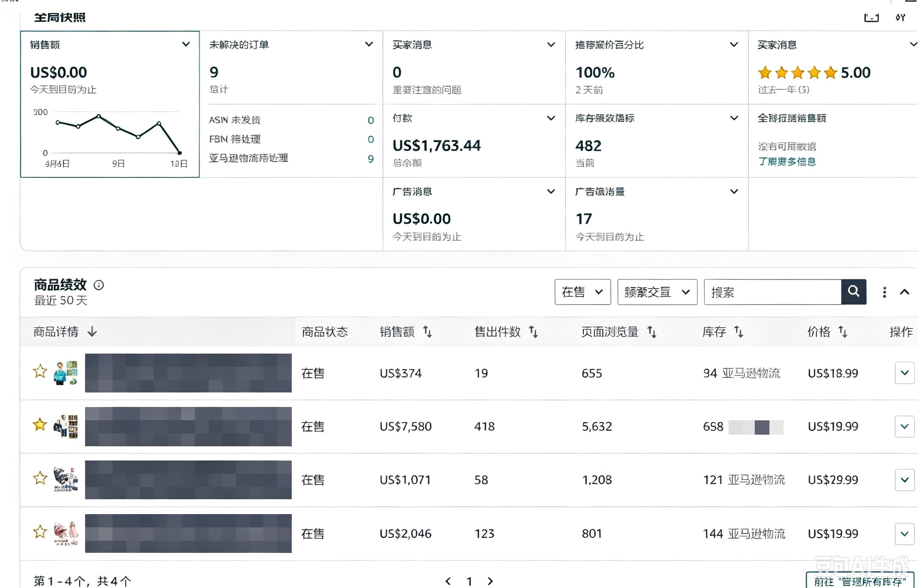Viewport: 918px width, 588px height.
Task: Open action dropdown for US$18.99 product
Action: [904, 373]
